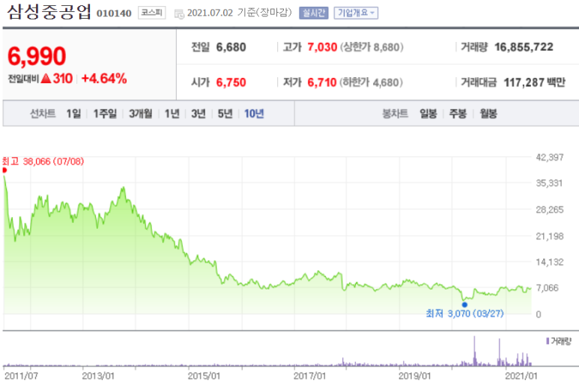This screenshot has height=392, width=579.
Task: Click the 상한가 8,680 text
Action: (x=372, y=47)
